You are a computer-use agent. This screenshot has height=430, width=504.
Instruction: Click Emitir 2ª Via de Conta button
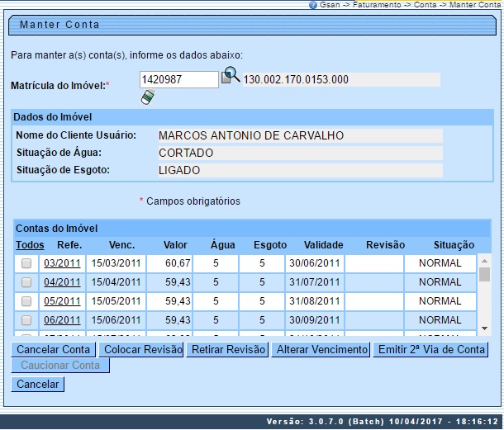430,350
